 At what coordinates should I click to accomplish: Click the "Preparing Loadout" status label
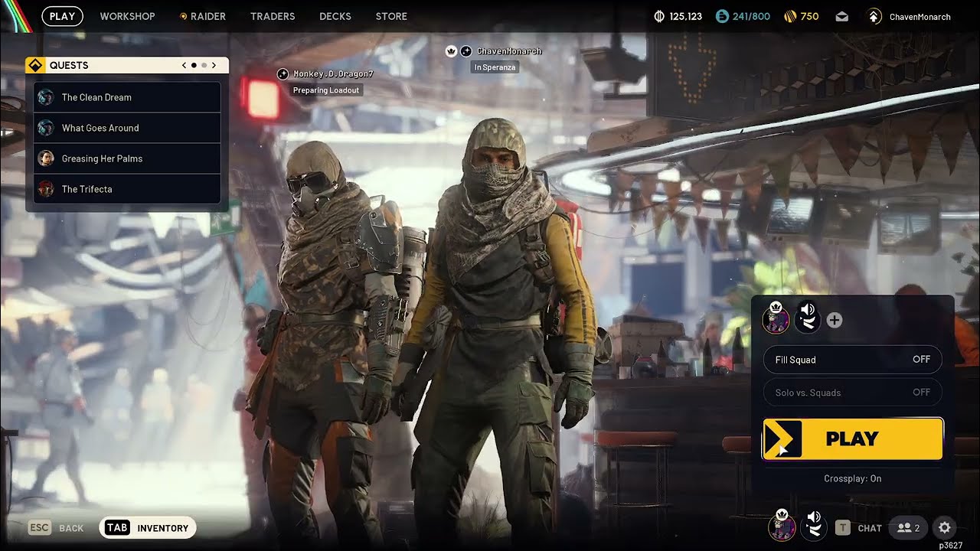point(326,90)
